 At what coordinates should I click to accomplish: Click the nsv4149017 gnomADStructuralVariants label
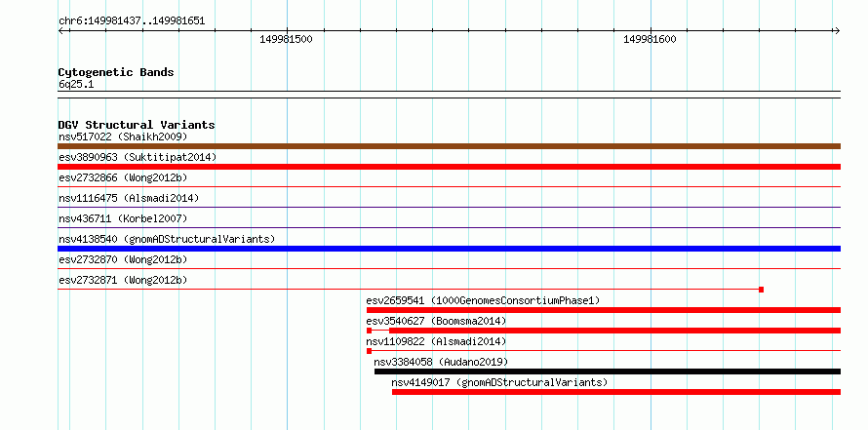pos(499,382)
